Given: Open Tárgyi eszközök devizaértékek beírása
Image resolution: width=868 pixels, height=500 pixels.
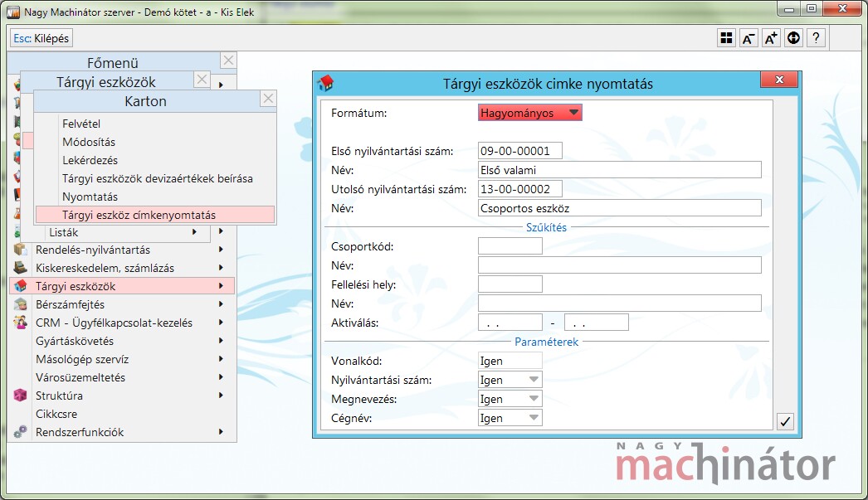Looking at the screenshot, I should 155,178.
